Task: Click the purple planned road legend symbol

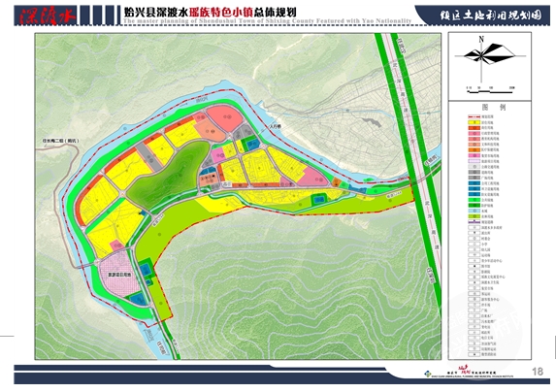Action: tap(474, 222)
